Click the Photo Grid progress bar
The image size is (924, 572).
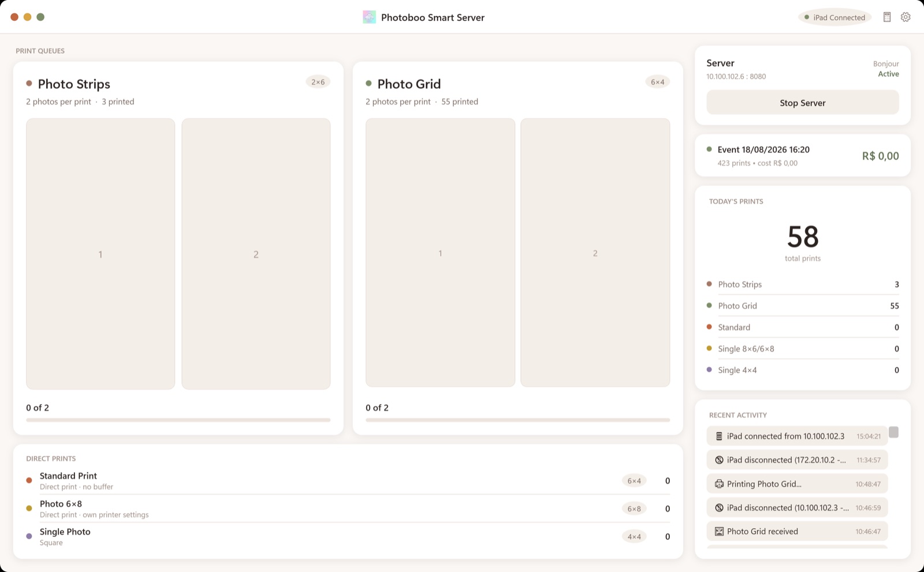517,420
